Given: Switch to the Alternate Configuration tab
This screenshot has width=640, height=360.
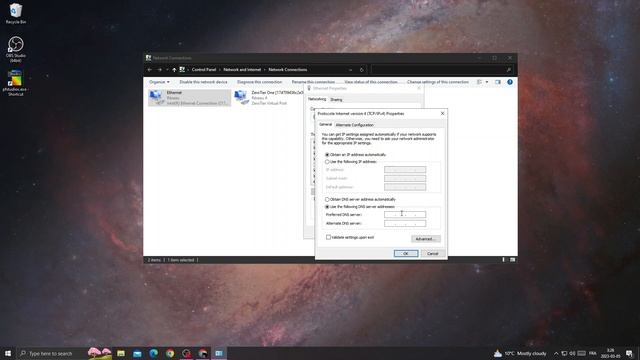Looking at the screenshot, I should [x=354, y=125].
